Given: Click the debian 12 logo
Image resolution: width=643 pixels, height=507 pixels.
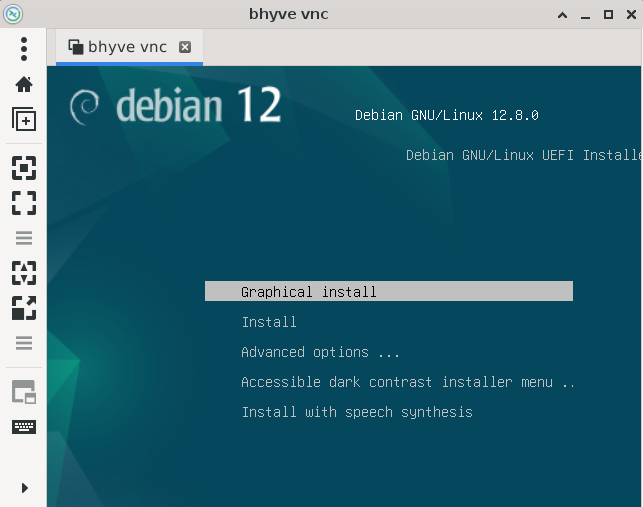Looking at the screenshot, I should coord(176,105).
